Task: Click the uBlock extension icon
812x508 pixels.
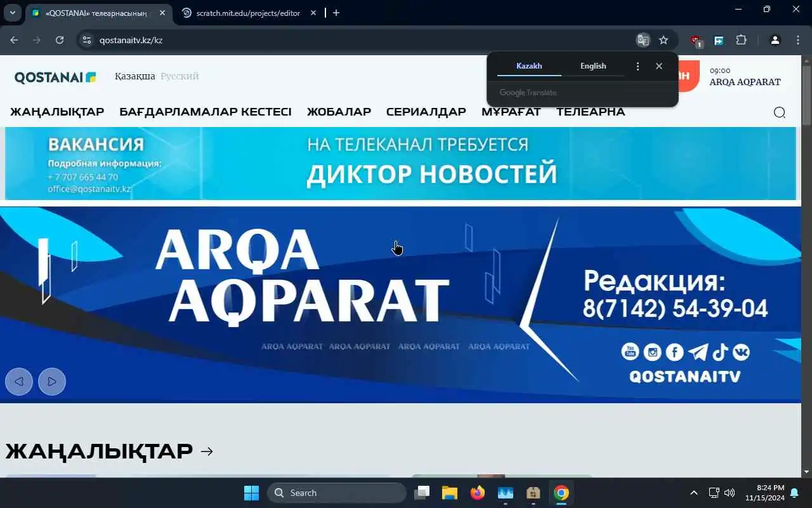Action: tap(696, 41)
